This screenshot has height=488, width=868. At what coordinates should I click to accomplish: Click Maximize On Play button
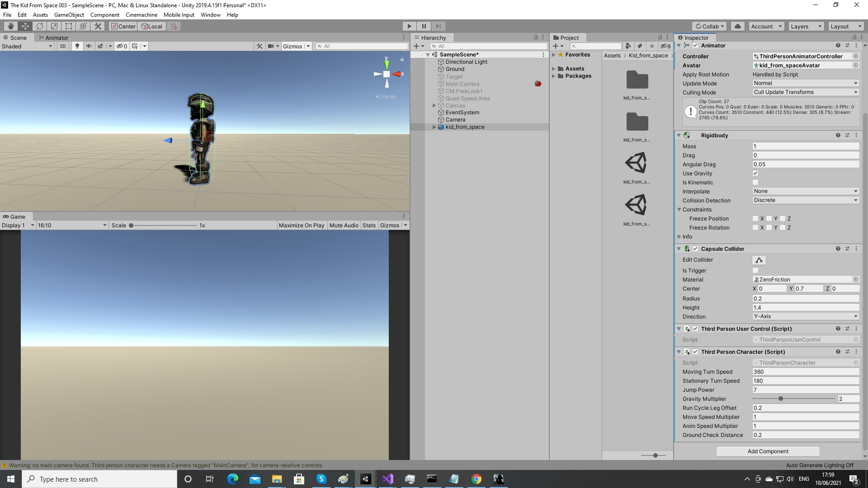click(x=301, y=225)
